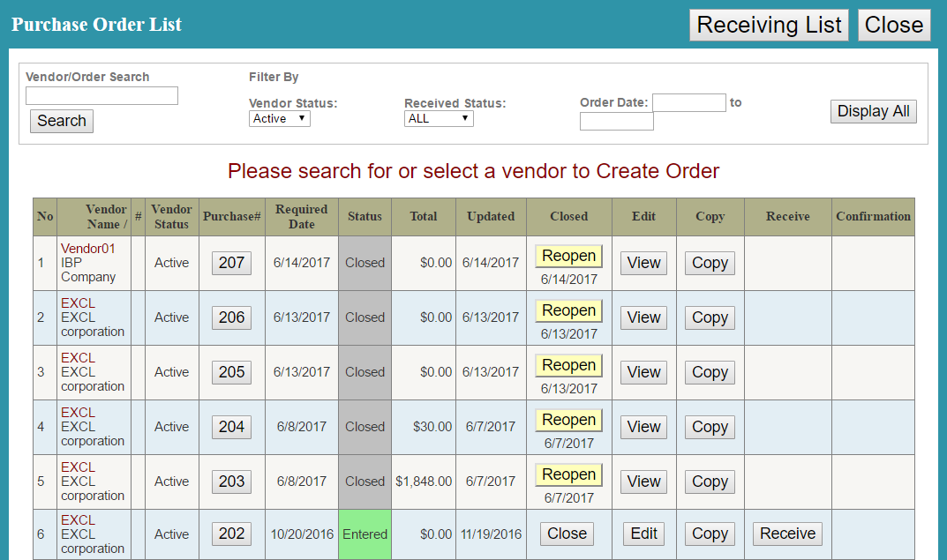
Task: Edit purchase order 202
Action: coord(643,534)
